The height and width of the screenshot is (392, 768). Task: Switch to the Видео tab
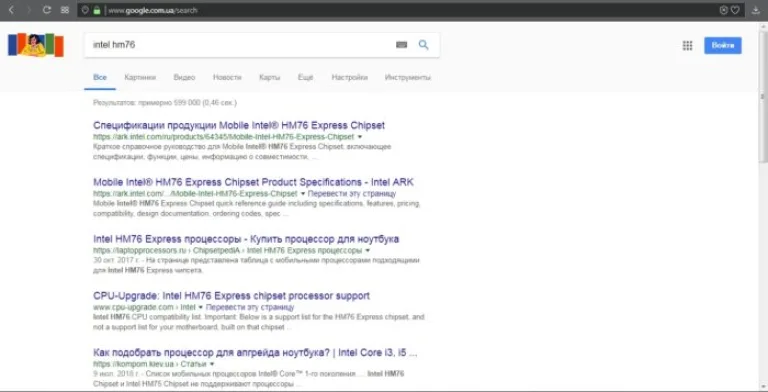(184, 77)
